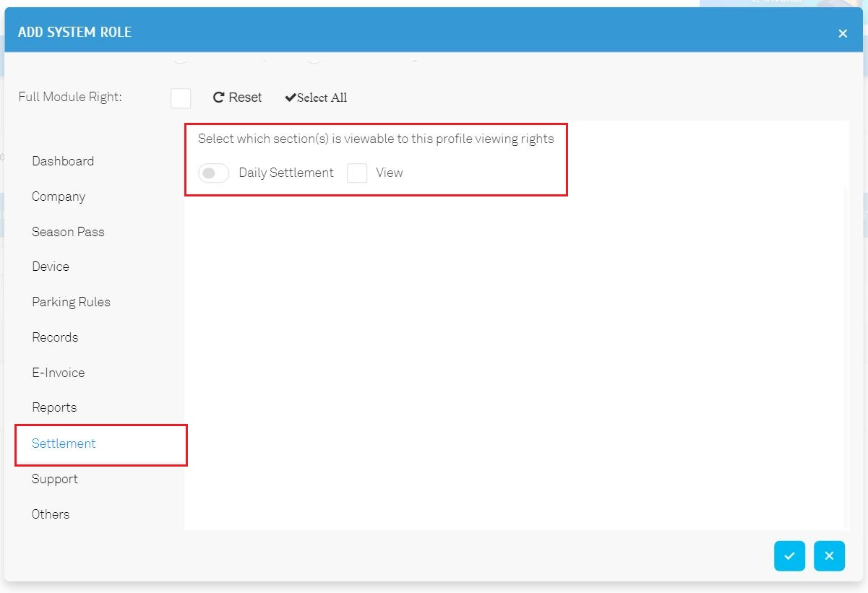The width and height of the screenshot is (868, 593).
Task: Select the highlighted Settlement item
Action: [x=64, y=443]
